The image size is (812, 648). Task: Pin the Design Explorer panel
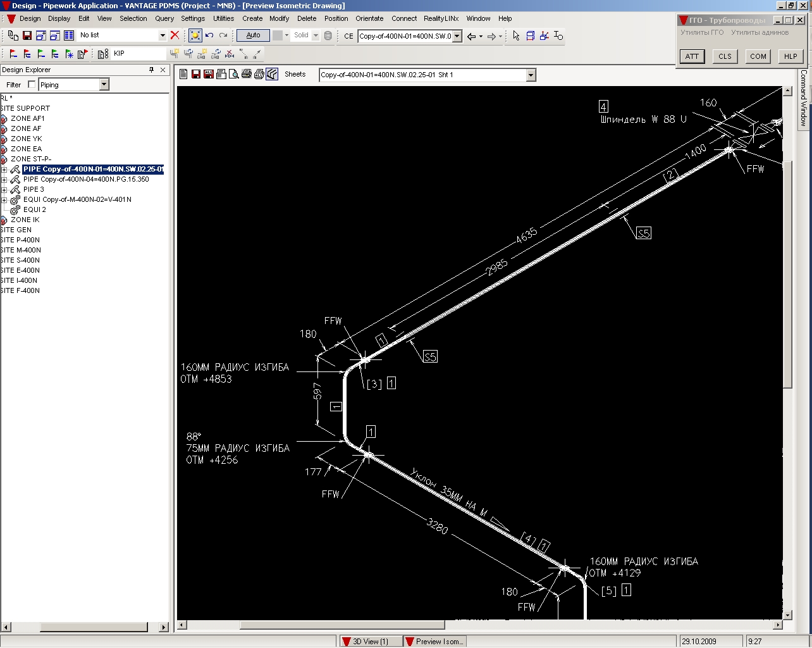[x=152, y=70]
